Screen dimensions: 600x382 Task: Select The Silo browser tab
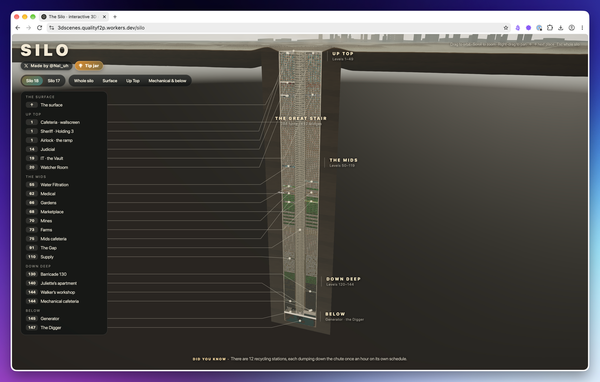73,16
